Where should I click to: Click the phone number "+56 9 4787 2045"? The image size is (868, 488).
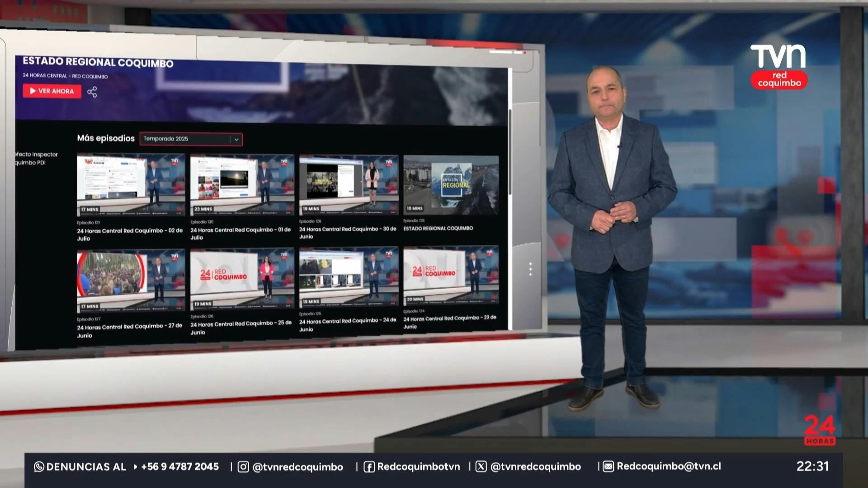(x=180, y=466)
